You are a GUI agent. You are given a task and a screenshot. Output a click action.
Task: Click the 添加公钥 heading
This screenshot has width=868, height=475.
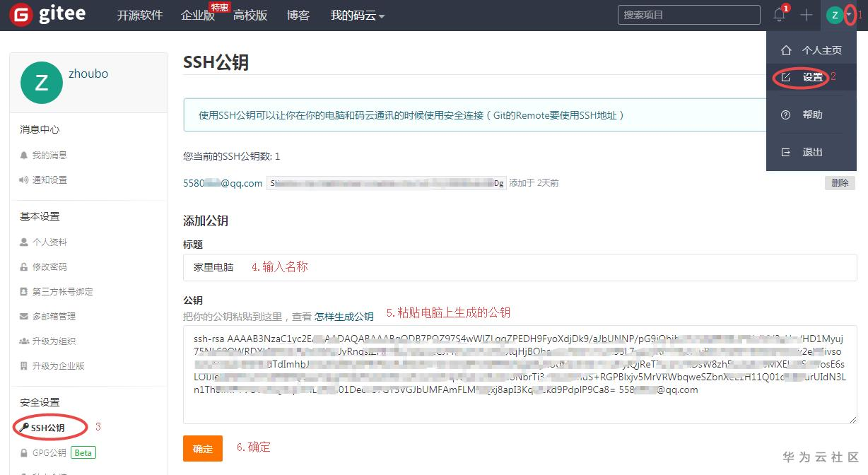[206, 221]
